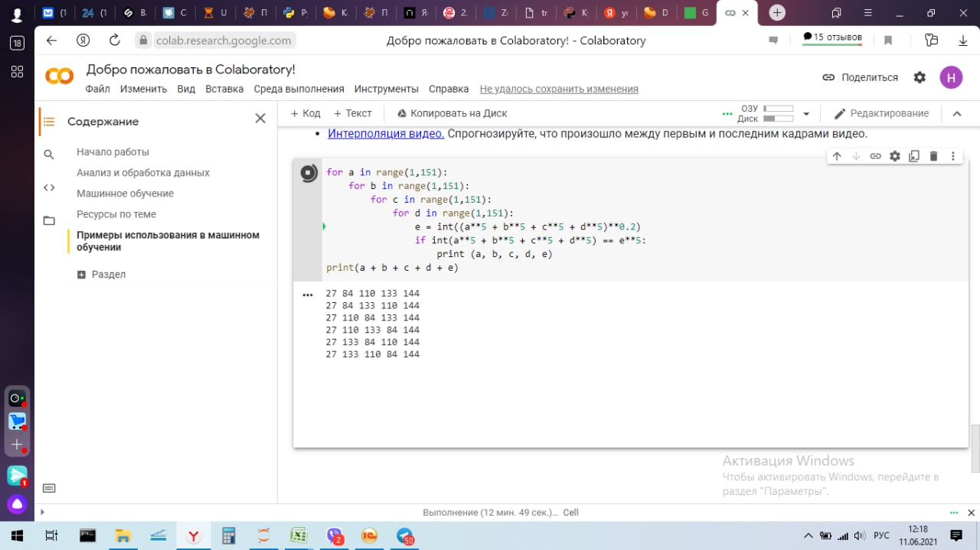Image resolution: width=980 pixels, height=550 pixels.
Task: Show hidden system tray icons
Action: (808, 535)
